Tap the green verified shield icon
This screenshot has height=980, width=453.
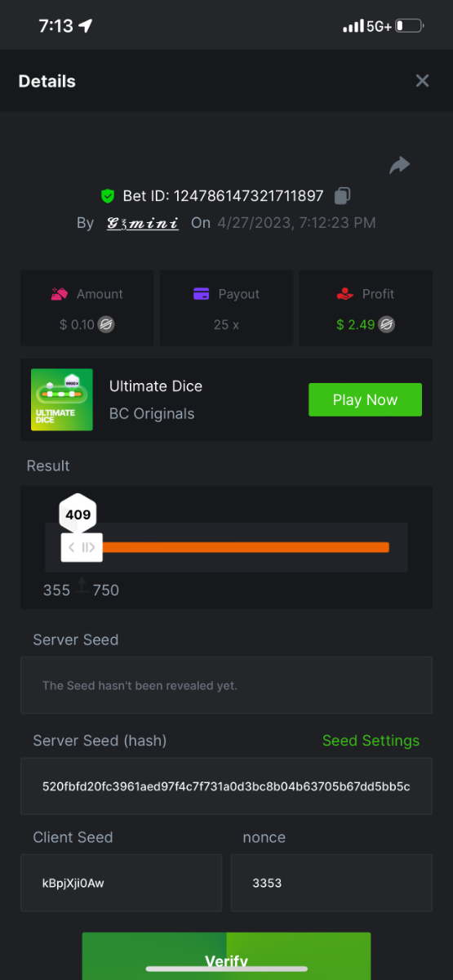pos(108,196)
